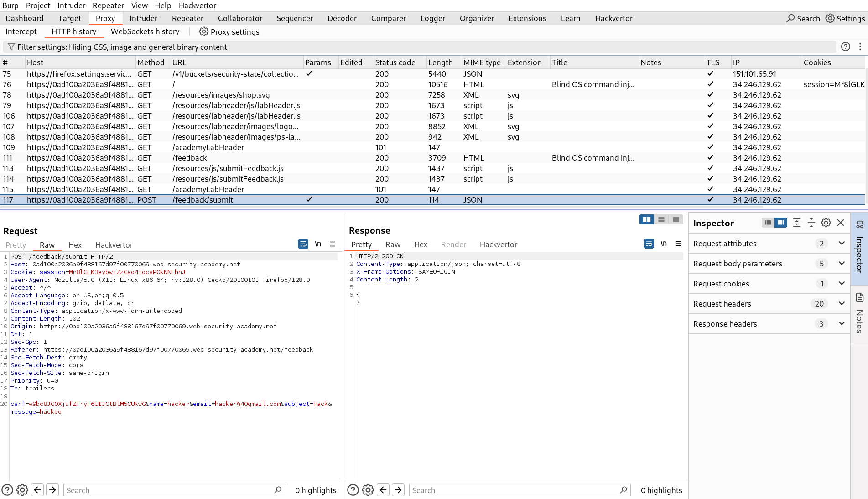Toggle word wrap in Response pane
868x499 pixels.
(x=649, y=244)
